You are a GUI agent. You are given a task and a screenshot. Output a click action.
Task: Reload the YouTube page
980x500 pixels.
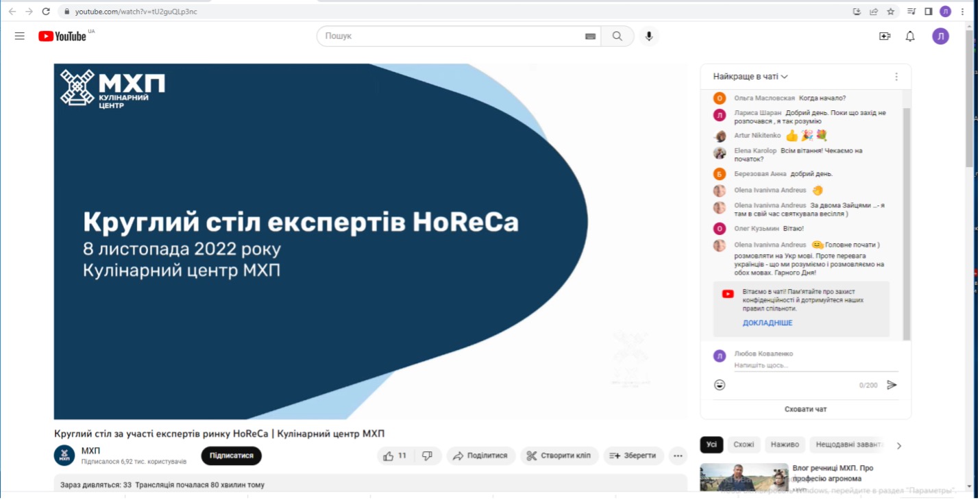(x=46, y=11)
